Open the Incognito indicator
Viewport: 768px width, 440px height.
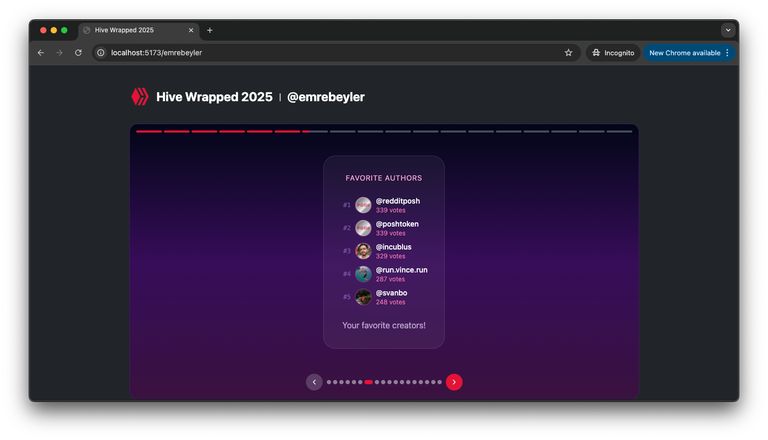[x=613, y=52]
